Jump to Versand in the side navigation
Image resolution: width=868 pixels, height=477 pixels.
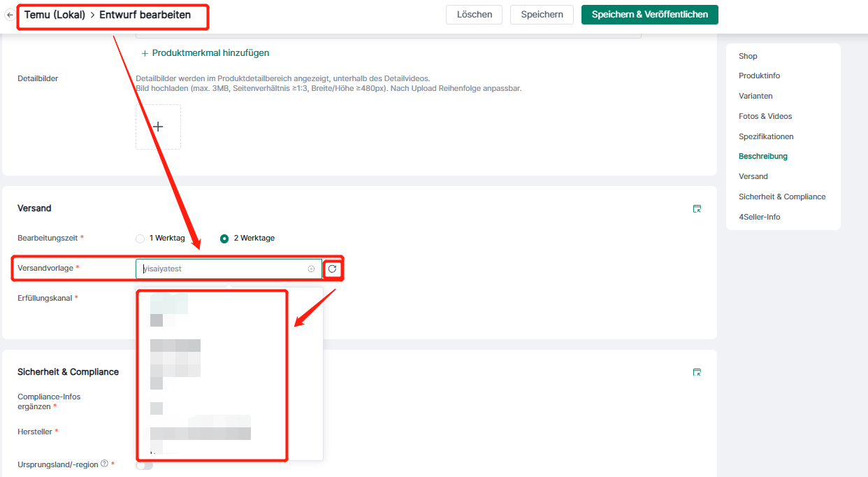pos(753,176)
